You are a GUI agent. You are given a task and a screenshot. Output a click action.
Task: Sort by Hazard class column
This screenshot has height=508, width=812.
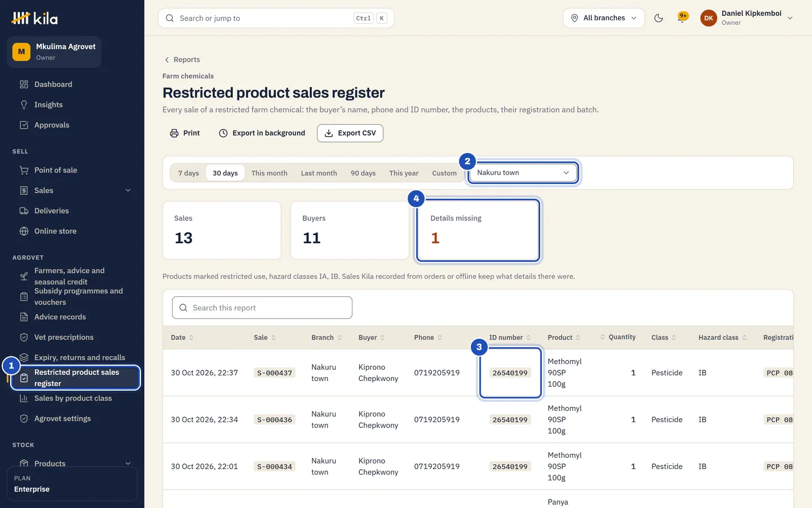tap(722, 338)
